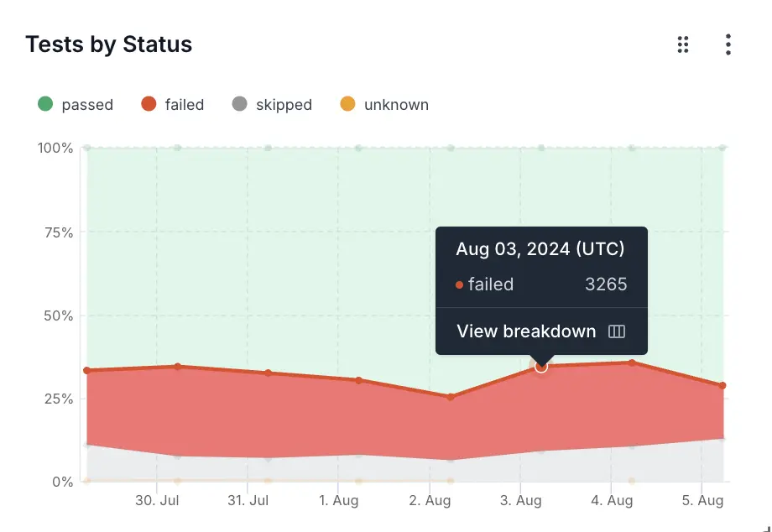772x532 pixels.
Task: Click the Tests by Status chart title
Action: (x=109, y=44)
